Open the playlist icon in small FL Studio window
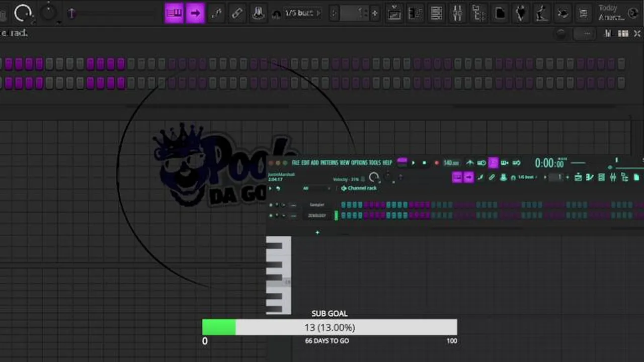The width and height of the screenshot is (644, 362). (x=578, y=177)
